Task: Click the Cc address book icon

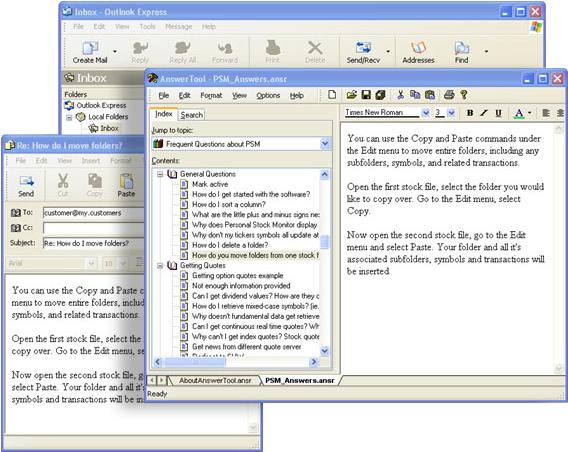Action: tap(16, 228)
